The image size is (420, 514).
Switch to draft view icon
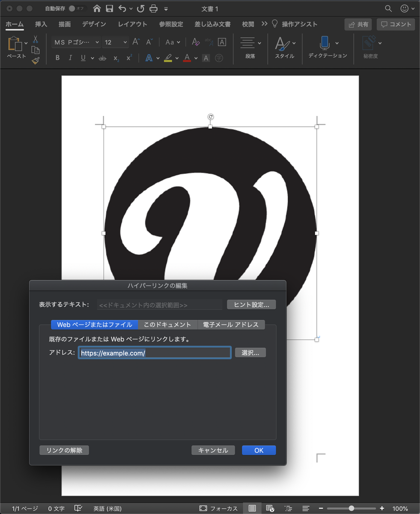[306, 508]
